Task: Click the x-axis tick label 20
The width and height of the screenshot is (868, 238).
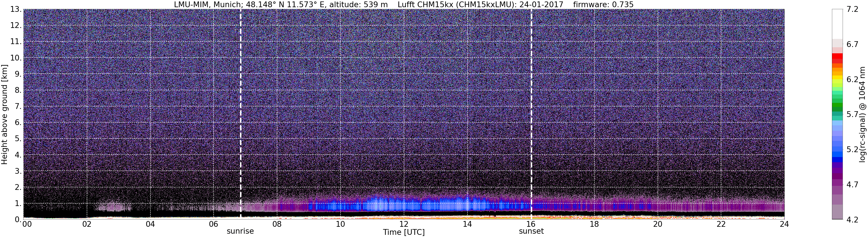Action: 658,224
